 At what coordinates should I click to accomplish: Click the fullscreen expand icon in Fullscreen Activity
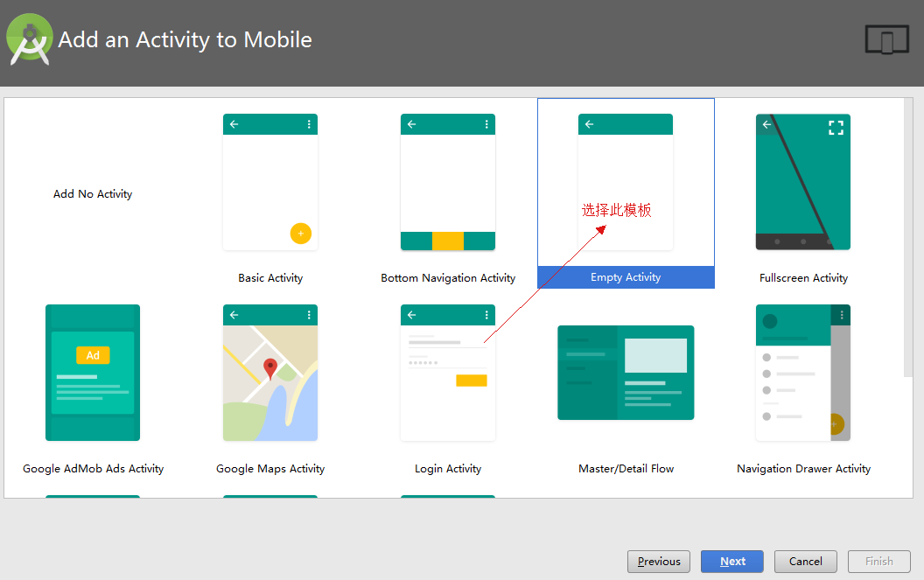point(836,128)
